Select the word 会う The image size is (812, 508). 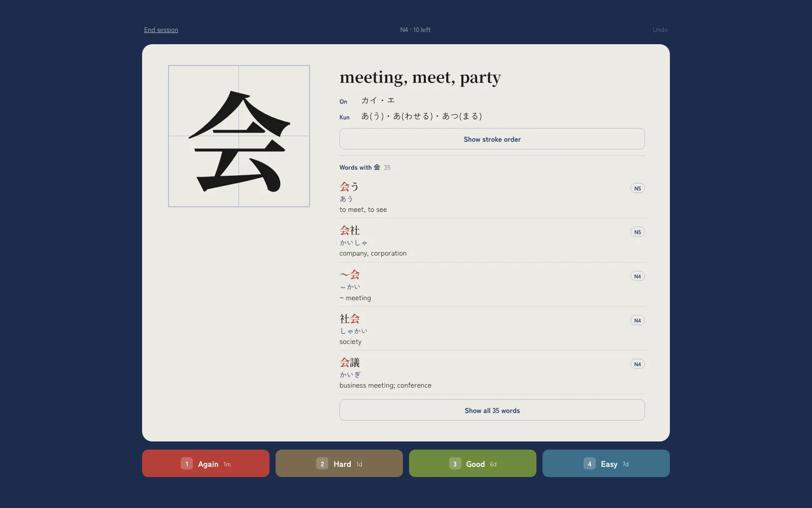coord(349,187)
